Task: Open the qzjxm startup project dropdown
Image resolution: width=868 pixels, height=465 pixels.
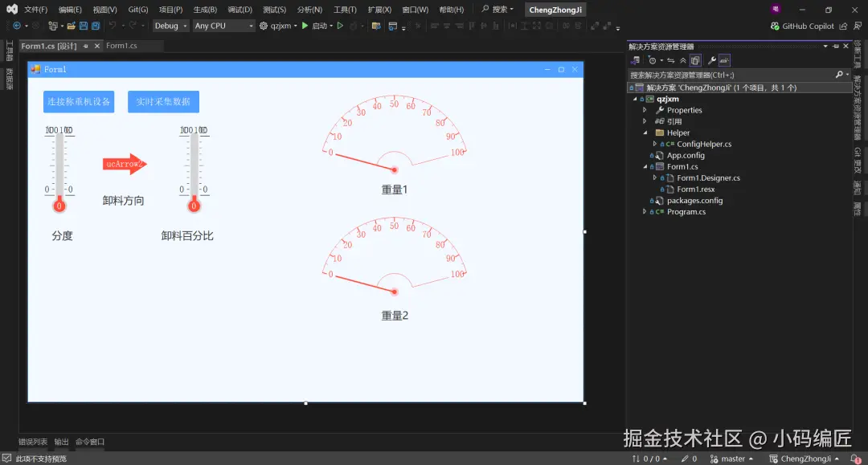Action: [x=296, y=26]
